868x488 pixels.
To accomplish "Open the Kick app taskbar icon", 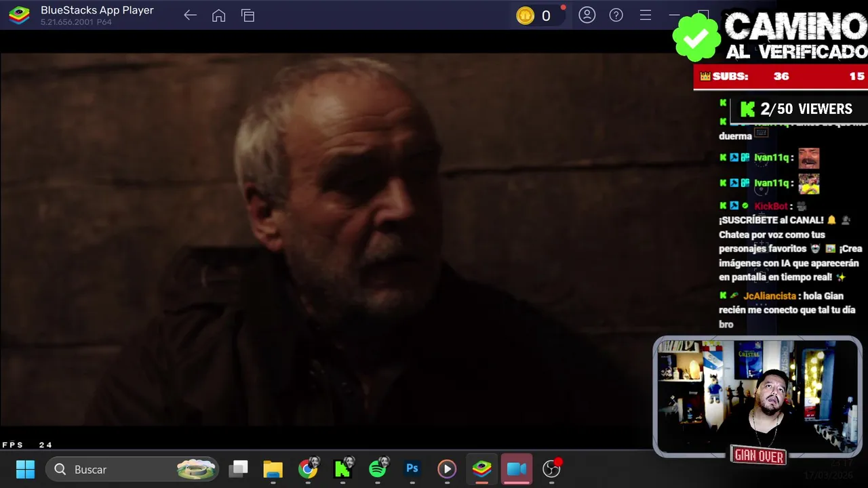I will point(343,468).
